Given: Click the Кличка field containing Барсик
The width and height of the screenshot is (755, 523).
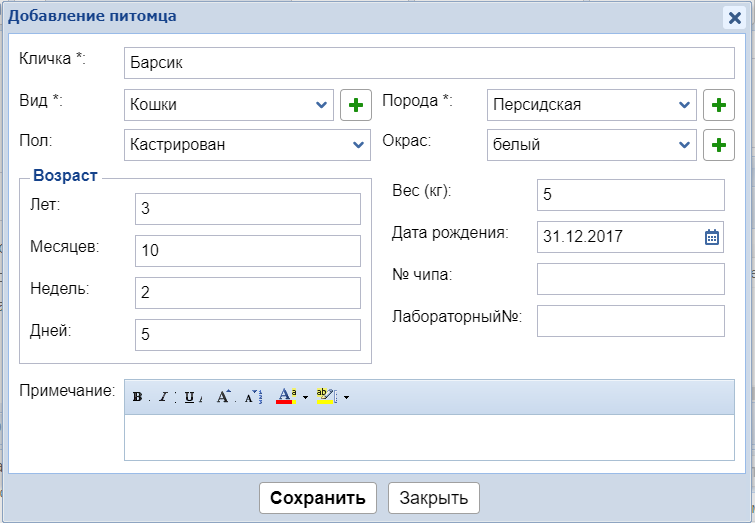Looking at the screenshot, I should coord(428,62).
